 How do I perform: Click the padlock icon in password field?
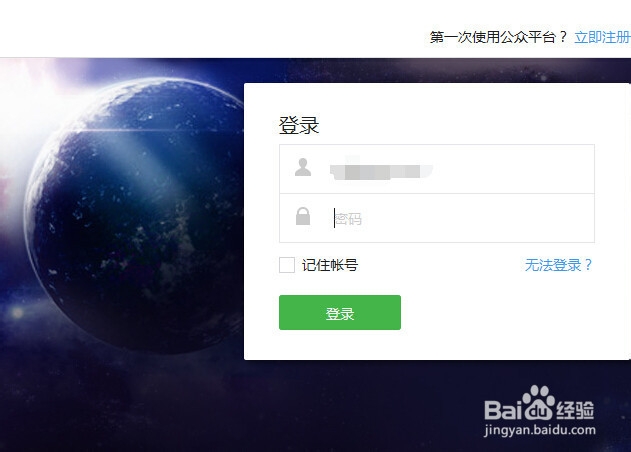303,216
